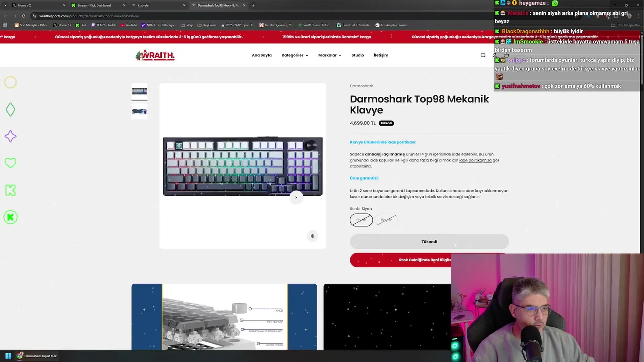The image size is (644, 362).
Task: Close the Home / X tab
Action: (x=64, y=5)
